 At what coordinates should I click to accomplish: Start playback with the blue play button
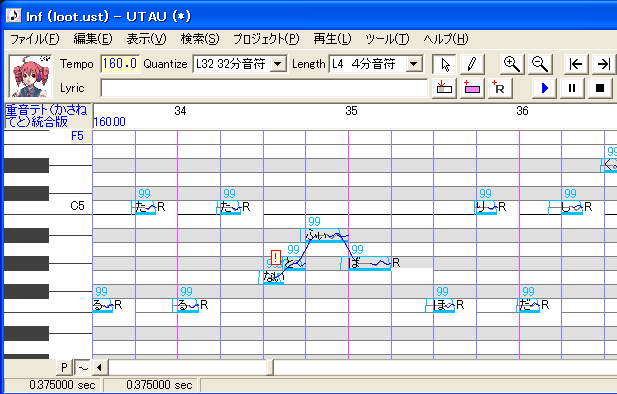point(544,88)
